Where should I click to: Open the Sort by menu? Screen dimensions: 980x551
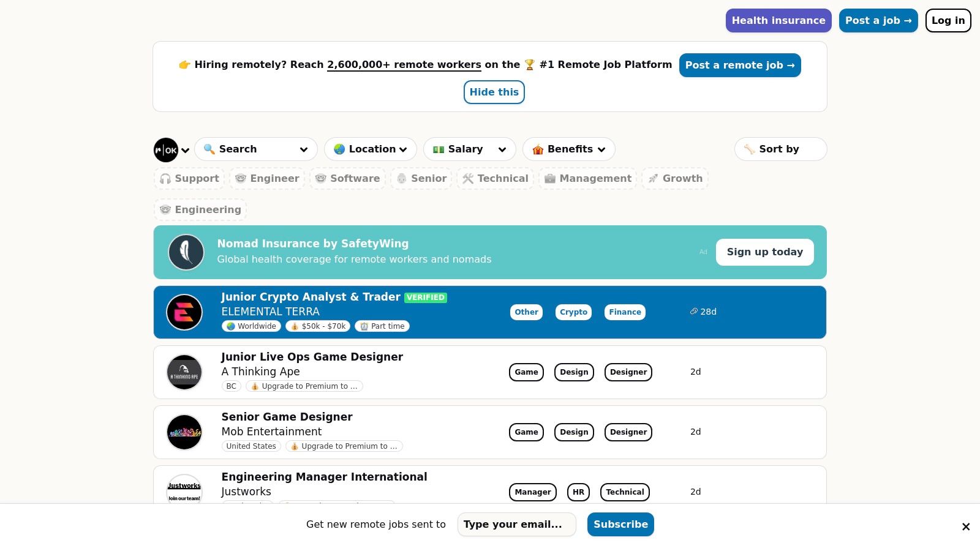coord(780,149)
